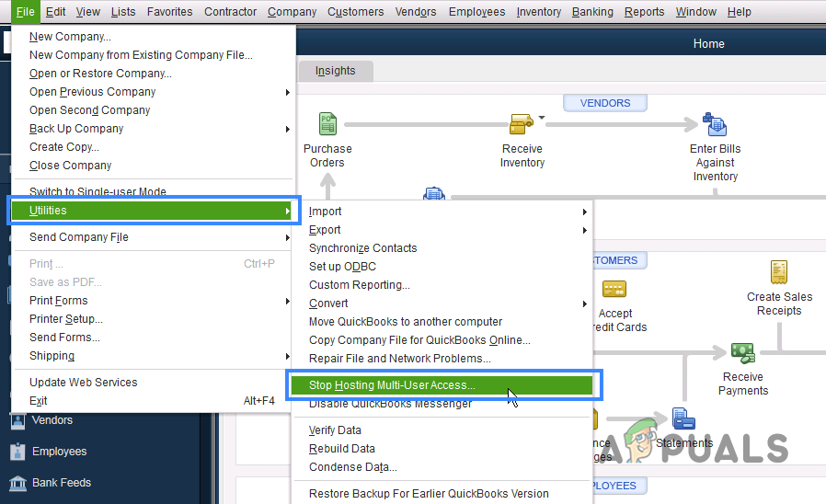Open the Employees menu in menu bar
This screenshot has height=504, width=826.
476,12
